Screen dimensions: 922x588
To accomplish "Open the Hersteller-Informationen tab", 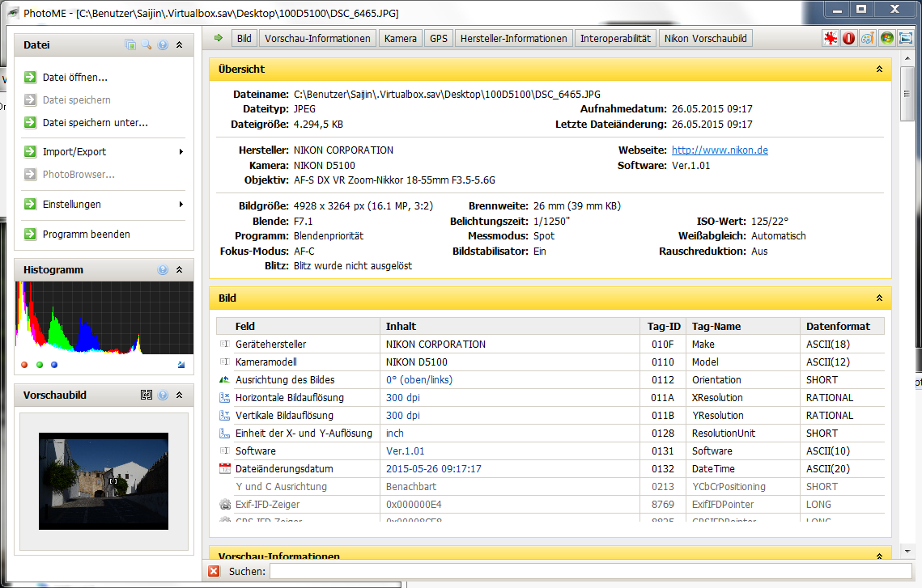I will pyautogui.click(x=514, y=38).
